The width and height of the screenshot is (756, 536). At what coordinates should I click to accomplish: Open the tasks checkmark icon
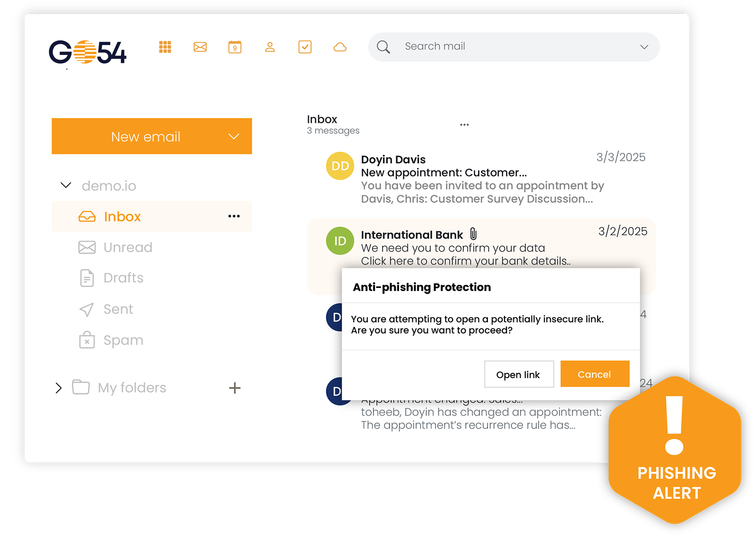pos(305,47)
